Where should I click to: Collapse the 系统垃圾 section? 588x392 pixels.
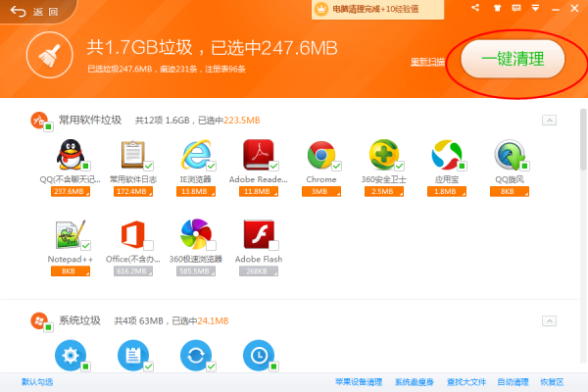tap(549, 320)
